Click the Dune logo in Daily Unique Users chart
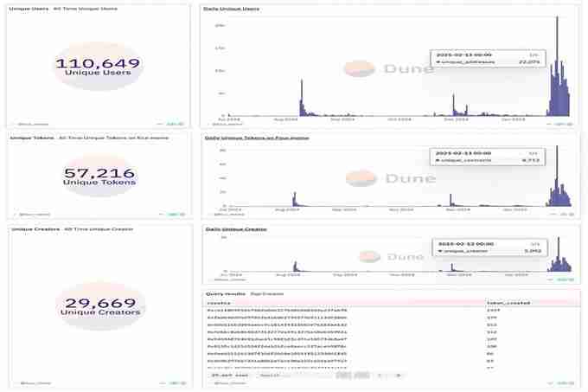The width and height of the screenshot is (588, 392). [x=389, y=67]
